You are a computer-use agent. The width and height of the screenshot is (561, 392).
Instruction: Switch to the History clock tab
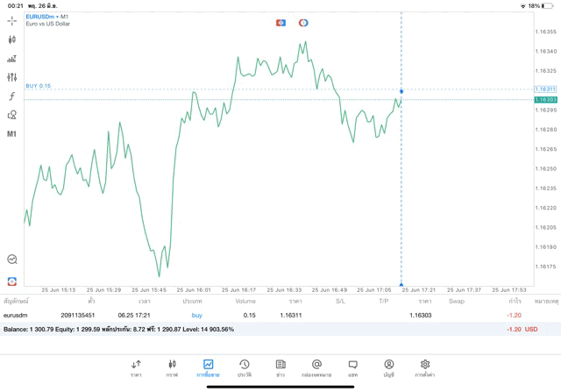pyautogui.click(x=245, y=367)
